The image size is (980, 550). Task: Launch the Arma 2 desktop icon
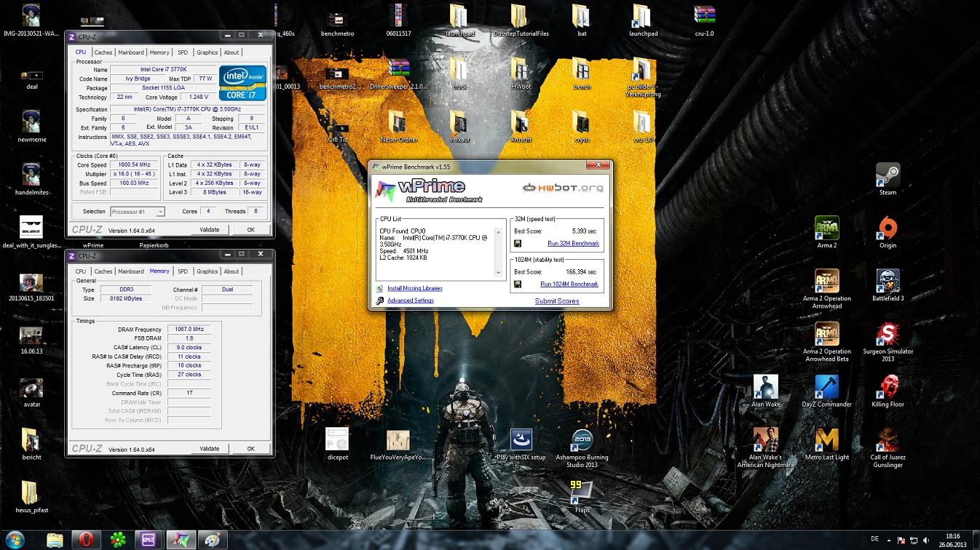point(826,228)
